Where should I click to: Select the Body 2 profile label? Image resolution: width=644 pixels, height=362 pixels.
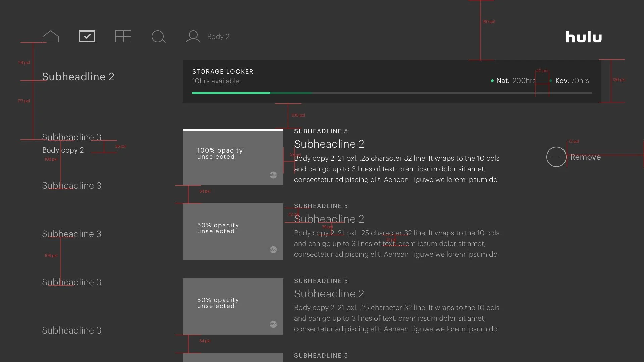coord(218,37)
